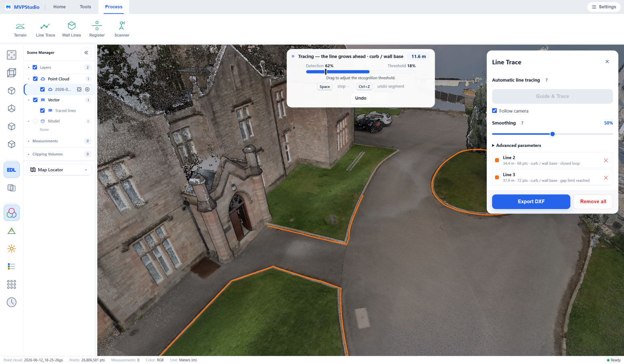
Task: Select the Line 2 entry
Action: coord(552,161)
